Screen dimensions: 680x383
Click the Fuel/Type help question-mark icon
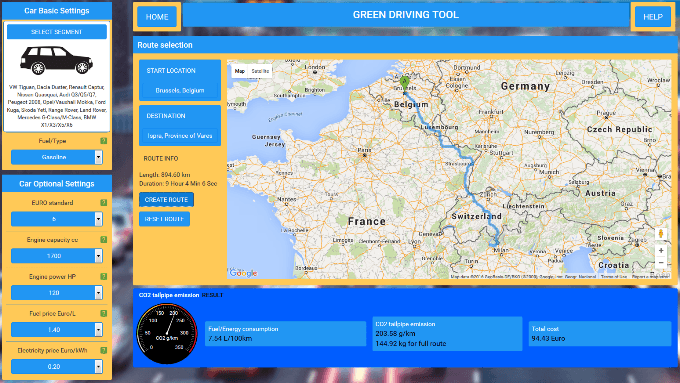[104, 141]
